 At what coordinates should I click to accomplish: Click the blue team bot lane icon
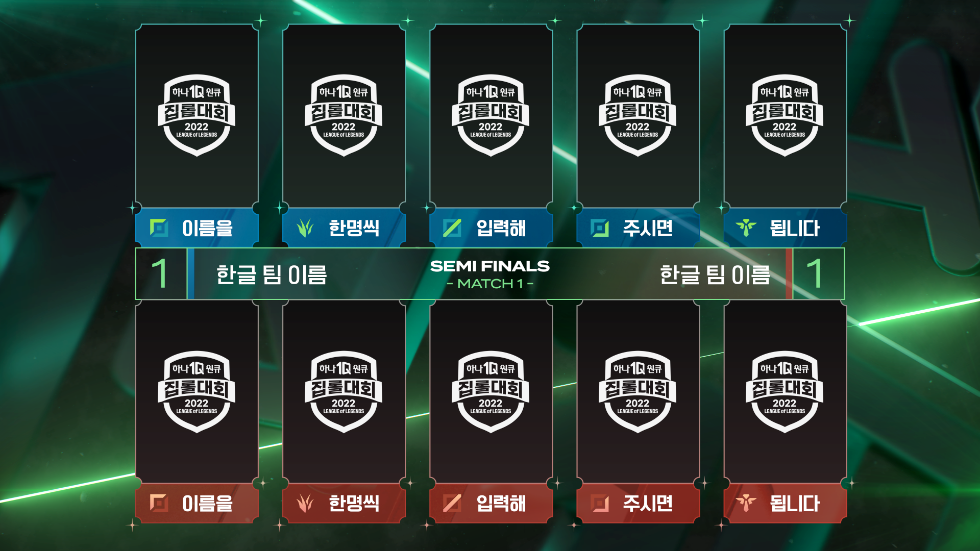click(600, 228)
